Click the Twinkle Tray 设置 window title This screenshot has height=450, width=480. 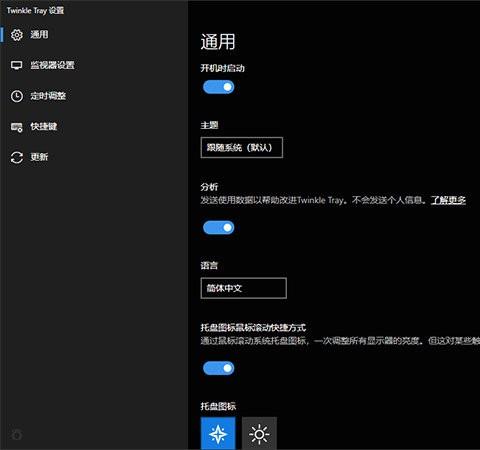pos(35,10)
